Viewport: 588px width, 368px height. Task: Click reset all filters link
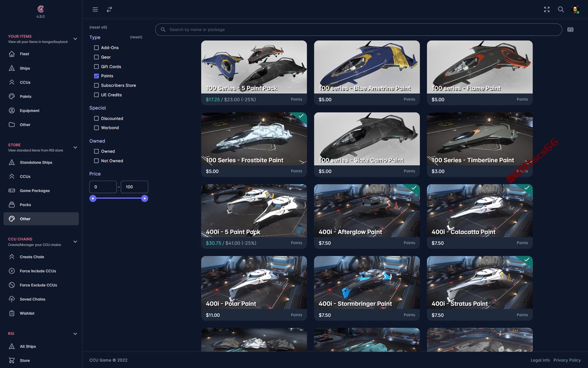point(98,27)
